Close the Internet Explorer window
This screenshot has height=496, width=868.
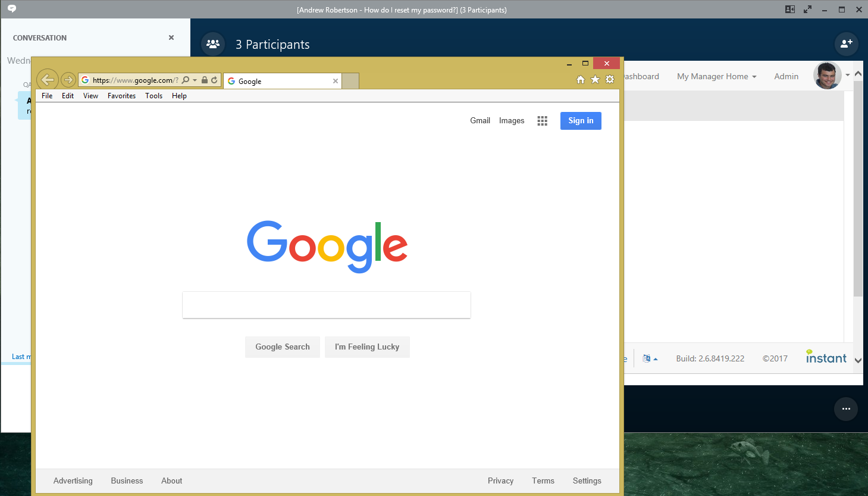click(x=607, y=64)
